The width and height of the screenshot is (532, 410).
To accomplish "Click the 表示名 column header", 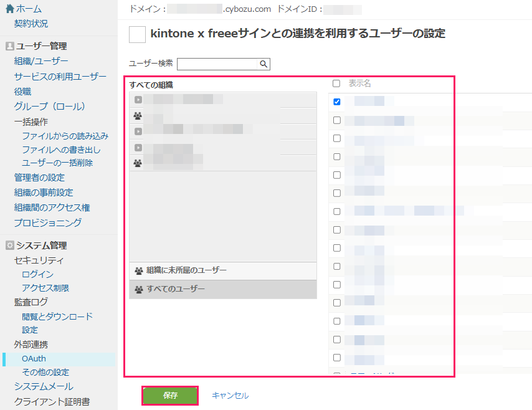I will click(x=359, y=83).
